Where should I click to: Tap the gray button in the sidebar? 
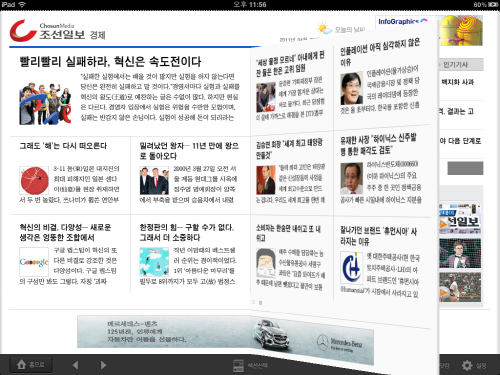(x=465, y=168)
